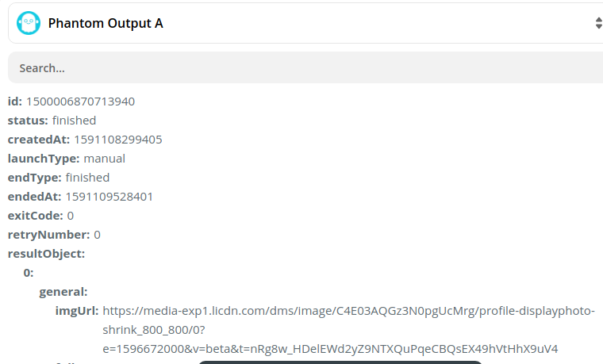Open the Phantom Output A dropdown
This screenshot has width=603, height=364.
tap(305, 23)
